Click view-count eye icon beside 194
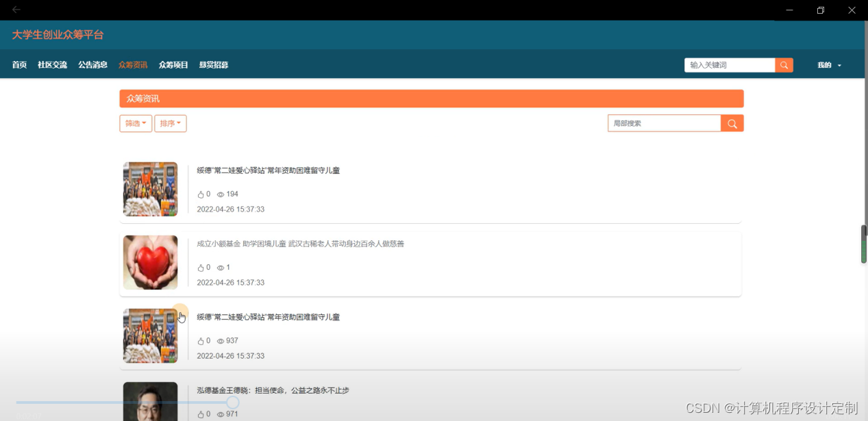 click(x=221, y=194)
